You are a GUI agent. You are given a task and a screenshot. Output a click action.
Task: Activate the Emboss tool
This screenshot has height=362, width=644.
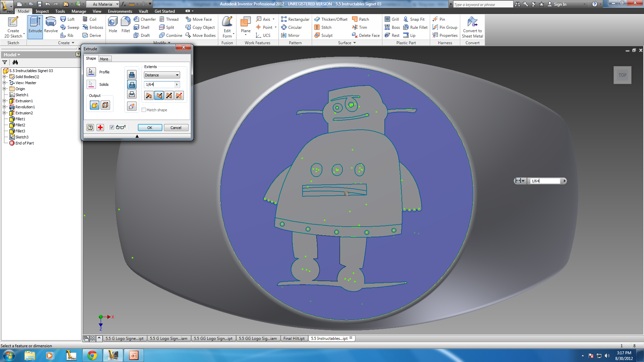point(93,27)
